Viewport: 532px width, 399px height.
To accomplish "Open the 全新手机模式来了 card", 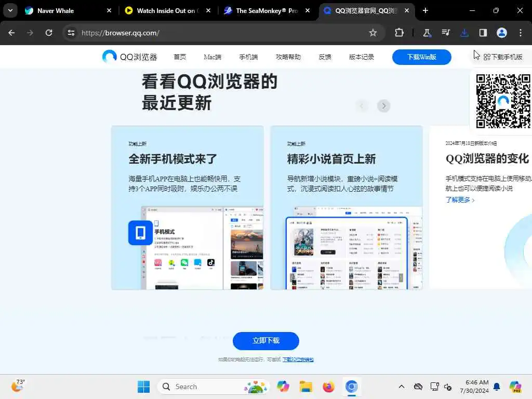I will coord(187,208).
